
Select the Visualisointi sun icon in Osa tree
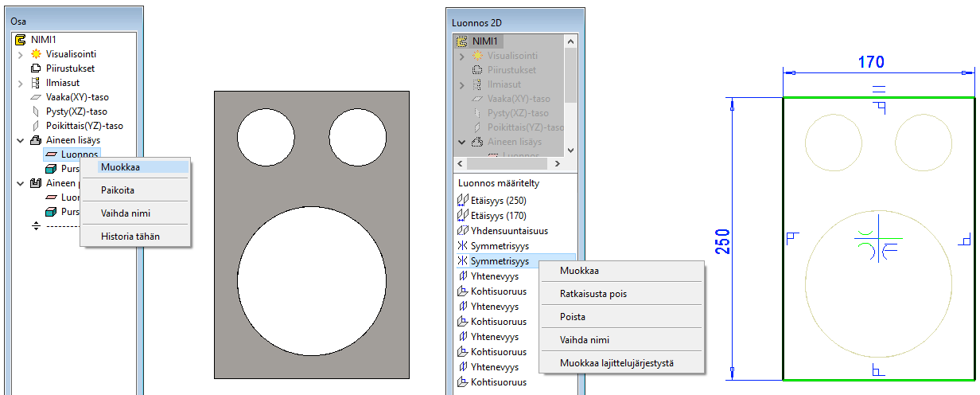tap(36, 54)
